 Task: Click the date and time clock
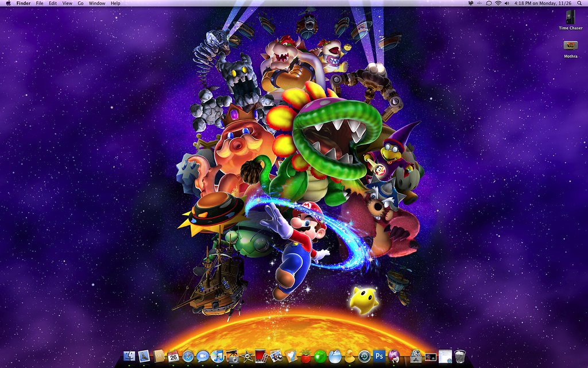click(x=544, y=3)
